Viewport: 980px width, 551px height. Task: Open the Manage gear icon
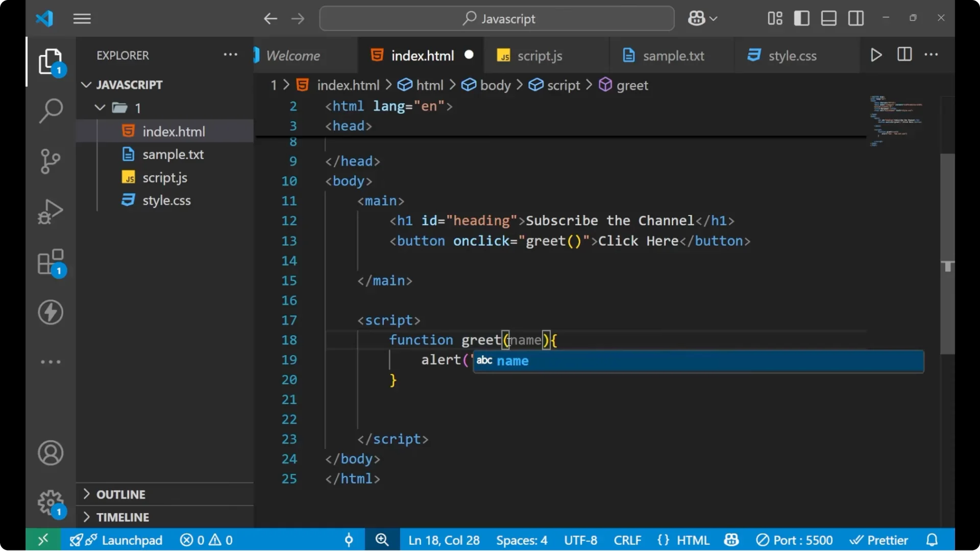pyautogui.click(x=50, y=503)
